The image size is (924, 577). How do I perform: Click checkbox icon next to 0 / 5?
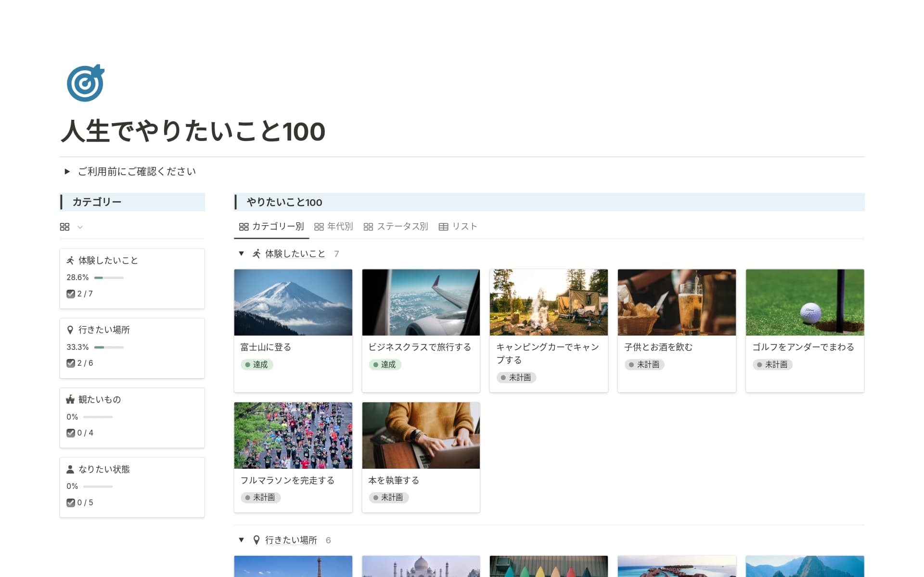point(71,502)
